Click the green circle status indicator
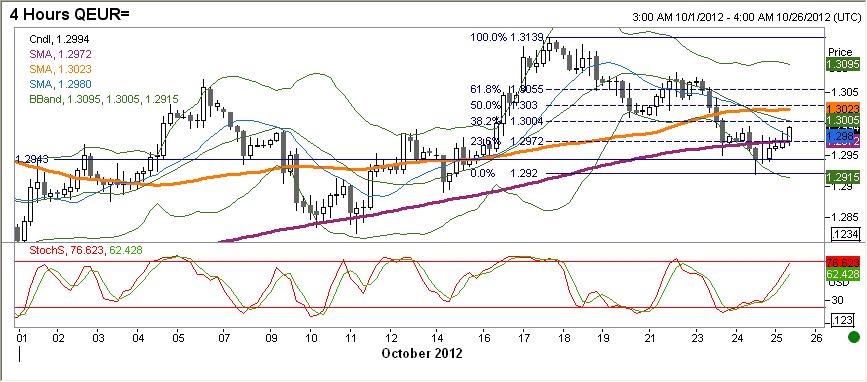Viewport: 867px width, 382px height. coord(854,336)
